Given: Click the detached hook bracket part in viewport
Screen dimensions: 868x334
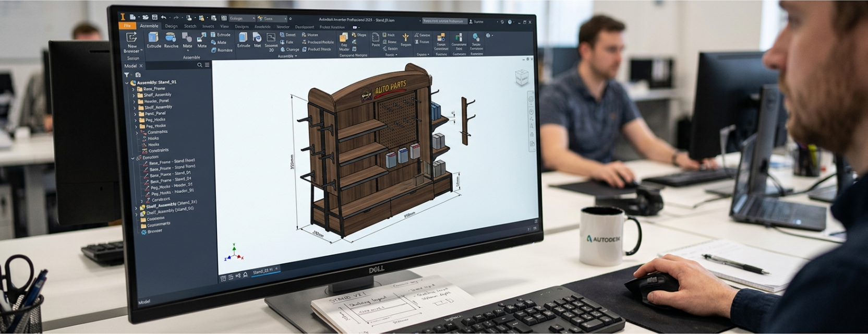Looking at the screenshot, I should point(468,121).
